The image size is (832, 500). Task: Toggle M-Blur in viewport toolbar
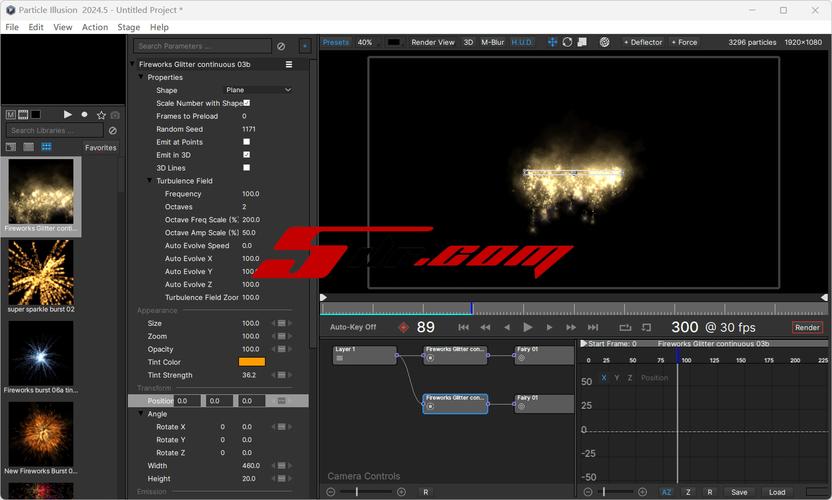[x=492, y=42]
